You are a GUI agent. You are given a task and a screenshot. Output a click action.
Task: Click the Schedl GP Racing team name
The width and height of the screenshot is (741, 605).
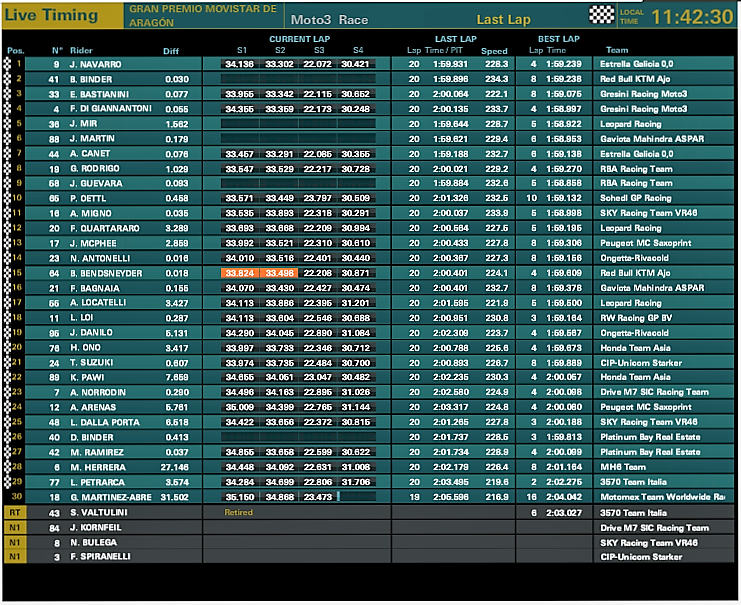click(x=636, y=198)
